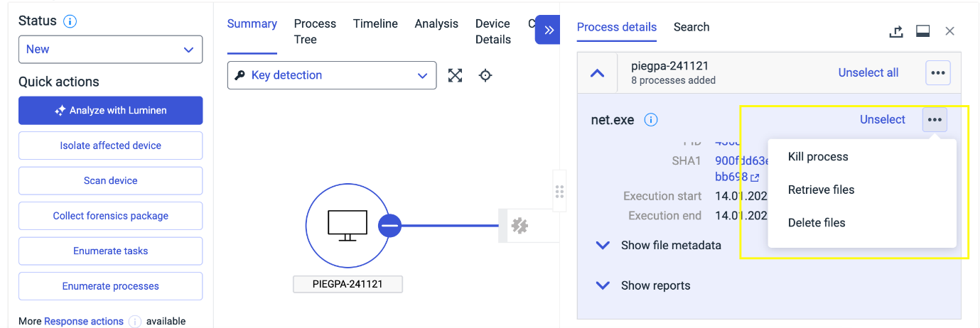Switch to Process details tab
This screenshot has height=328, width=980.
[617, 27]
